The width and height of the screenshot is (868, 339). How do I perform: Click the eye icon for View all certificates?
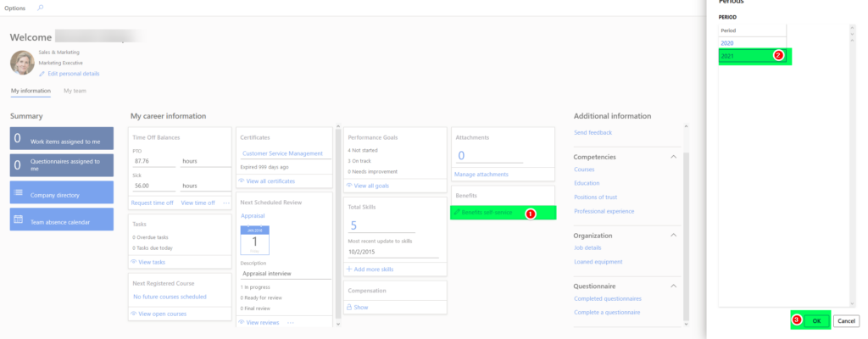coord(242,181)
